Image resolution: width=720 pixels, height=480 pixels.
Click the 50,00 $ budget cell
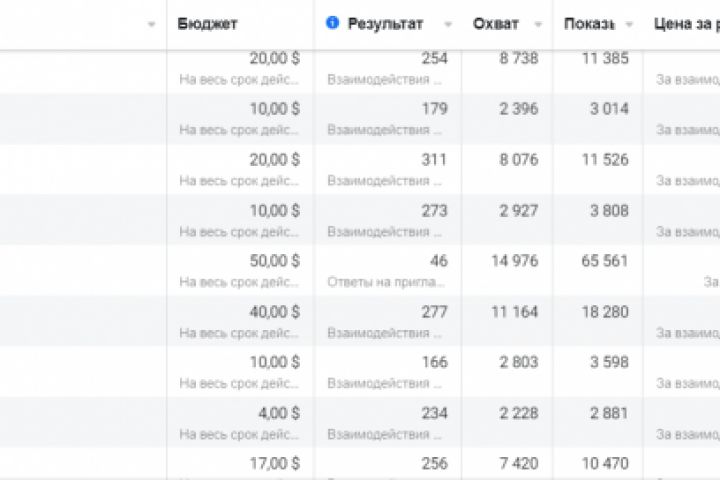pyautogui.click(x=274, y=261)
